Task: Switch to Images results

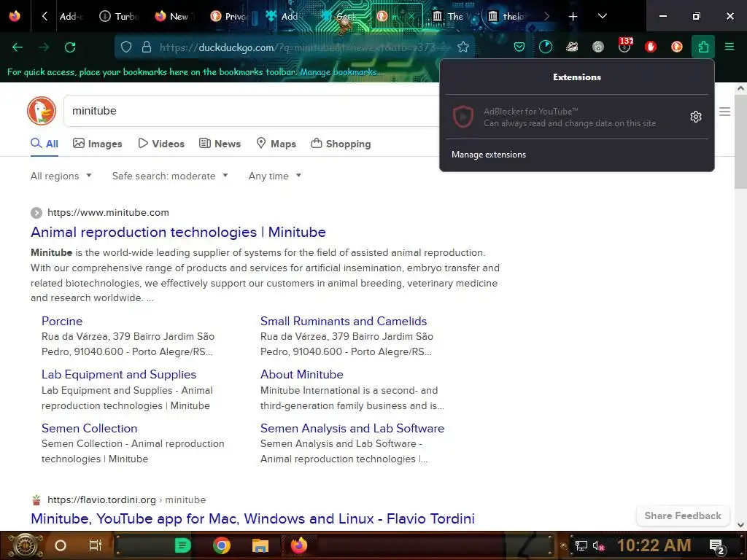Action: [98, 144]
